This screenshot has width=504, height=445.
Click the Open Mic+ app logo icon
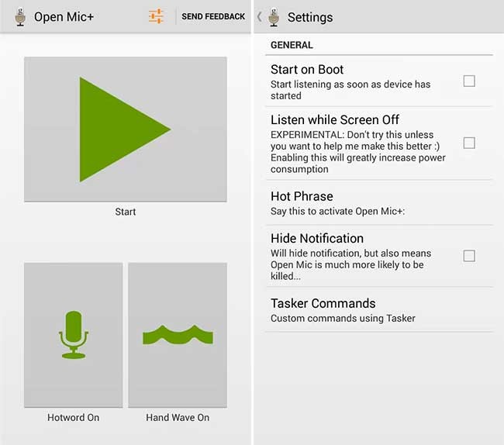pyautogui.click(x=20, y=17)
